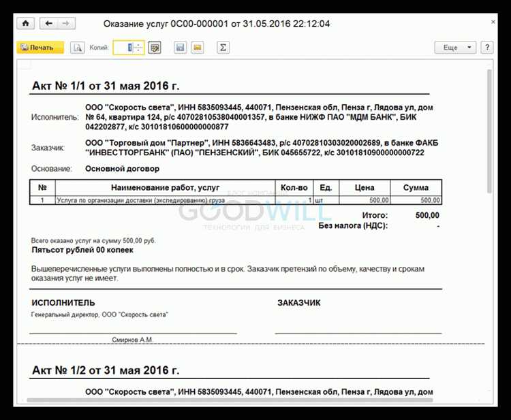Viewport: 511px width, 420px height.
Task: Click the Исполнитель: label
Action: point(55,117)
